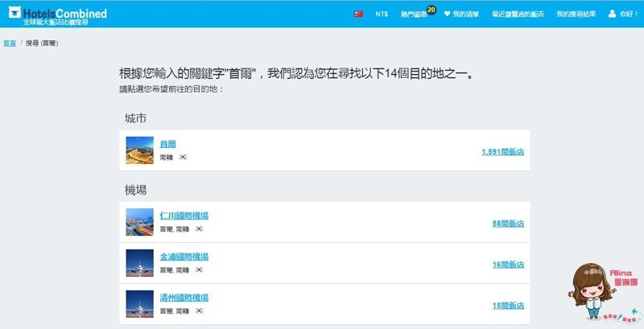Open the 金浦國際機場 airplane thumbnail
644x329 pixels.
pyautogui.click(x=139, y=263)
